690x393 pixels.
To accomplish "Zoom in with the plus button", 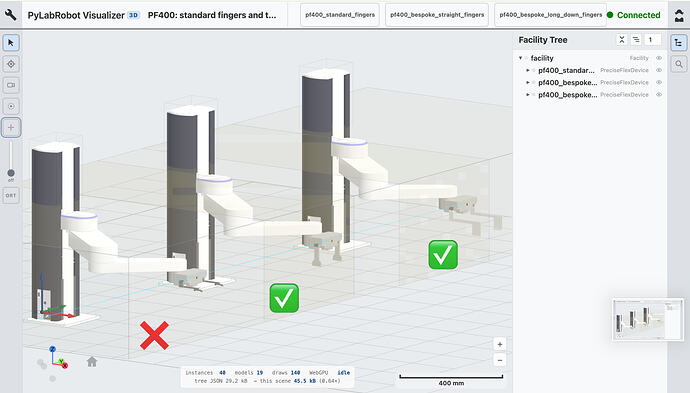I will [x=500, y=344].
